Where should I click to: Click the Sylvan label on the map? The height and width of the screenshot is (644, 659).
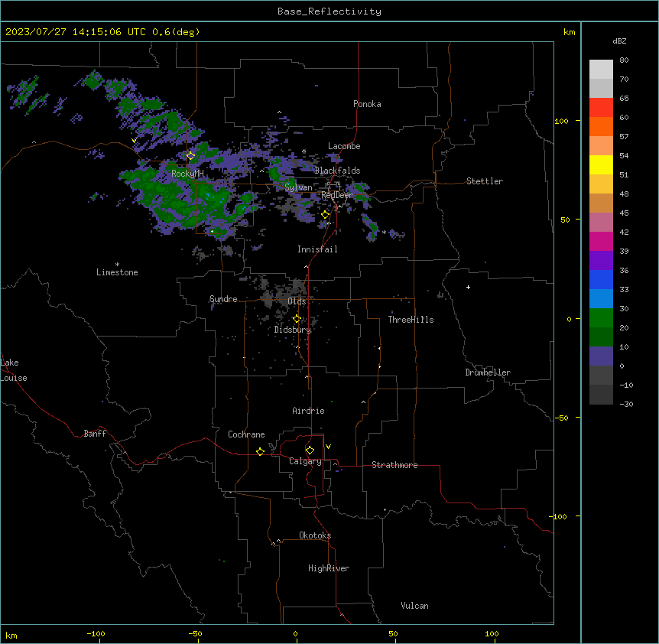(x=298, y=187)
